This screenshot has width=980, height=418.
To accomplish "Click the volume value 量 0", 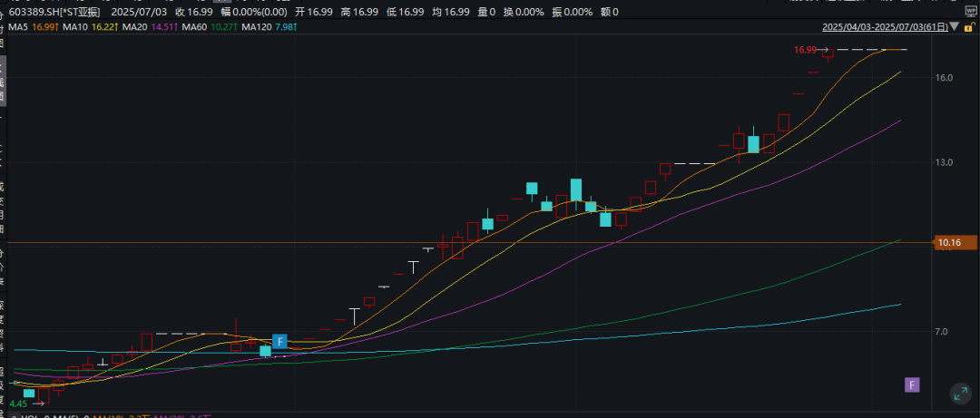I will (x=487, y=12).
